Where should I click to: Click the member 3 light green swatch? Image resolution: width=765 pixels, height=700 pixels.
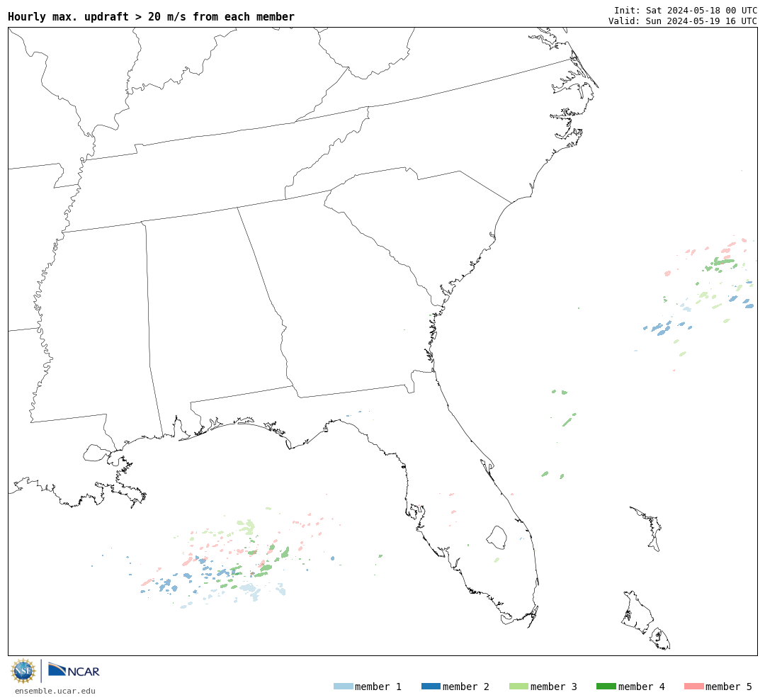click(518, 687)
